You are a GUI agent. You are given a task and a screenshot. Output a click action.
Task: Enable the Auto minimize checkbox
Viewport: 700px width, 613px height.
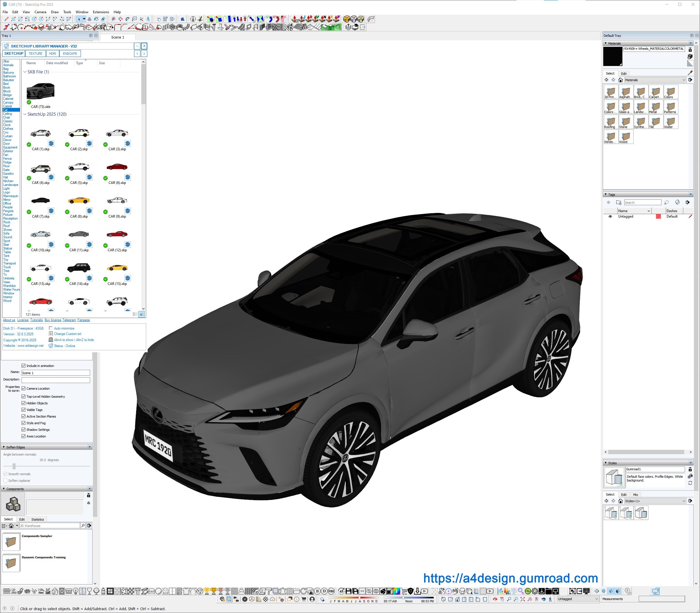(x=51, y=328)
